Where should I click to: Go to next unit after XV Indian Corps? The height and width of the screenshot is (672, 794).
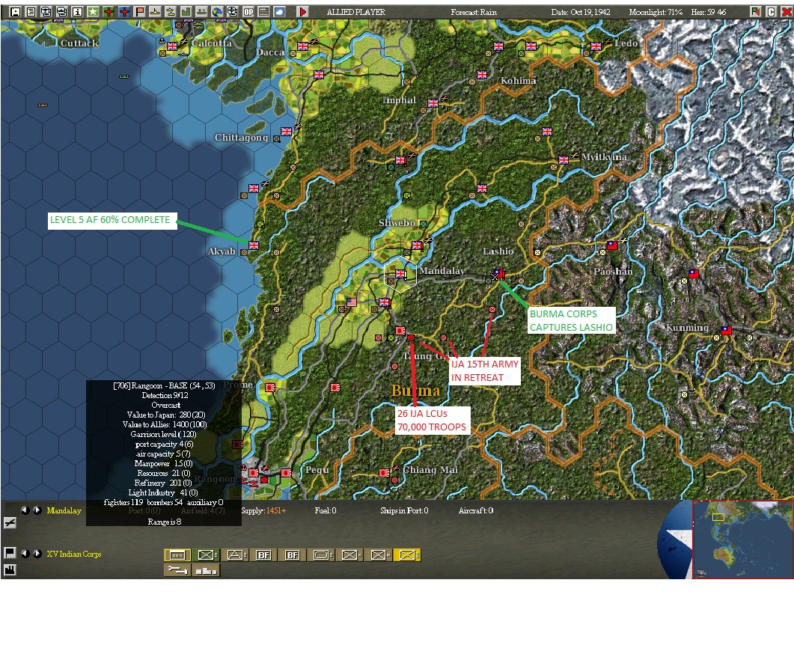(x=37, y=554)
